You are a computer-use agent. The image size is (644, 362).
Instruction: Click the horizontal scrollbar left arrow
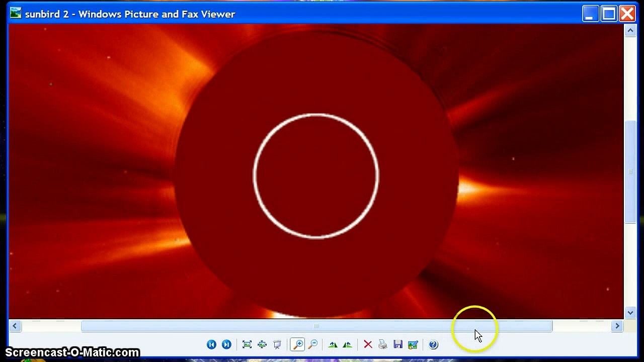(15, 326)
